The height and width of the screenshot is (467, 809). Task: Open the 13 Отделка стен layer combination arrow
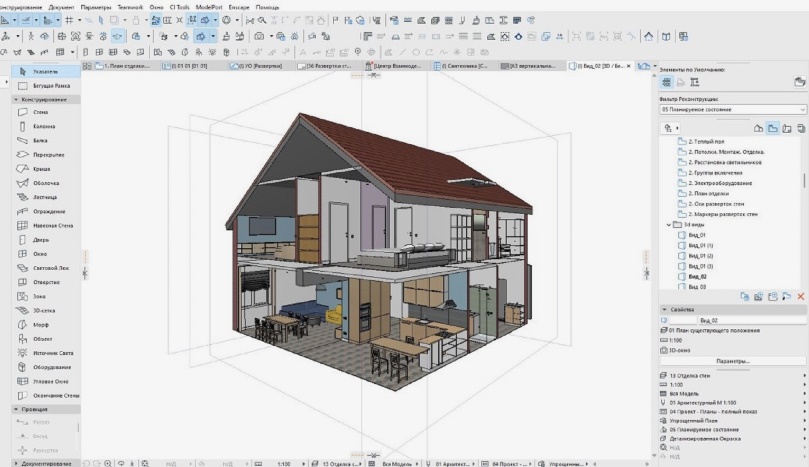click(x=804, y=376)
